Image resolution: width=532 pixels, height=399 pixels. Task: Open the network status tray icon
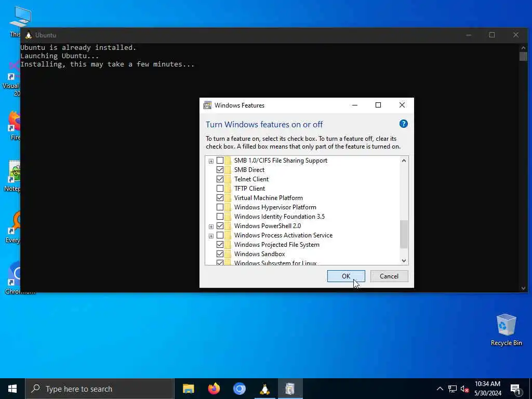453,389
